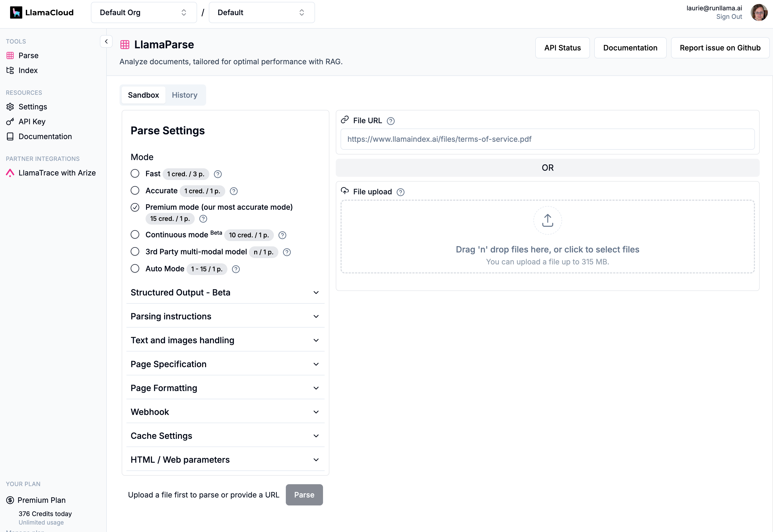The width and height of the screenshot is (773, 532).
Task: Click '376 Credits today' text
Action: coord(45,514)
